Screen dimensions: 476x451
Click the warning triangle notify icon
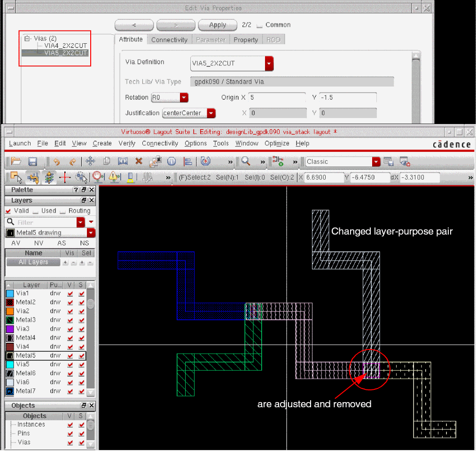115,177
